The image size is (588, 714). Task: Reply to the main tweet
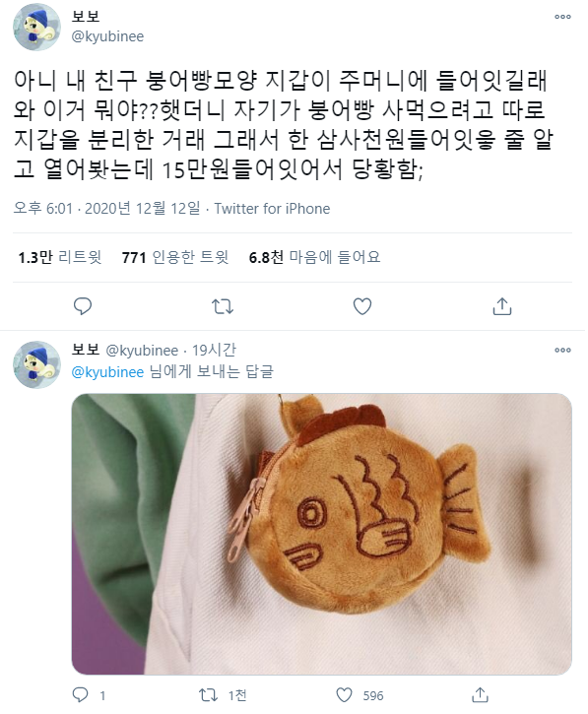[83, 306]
